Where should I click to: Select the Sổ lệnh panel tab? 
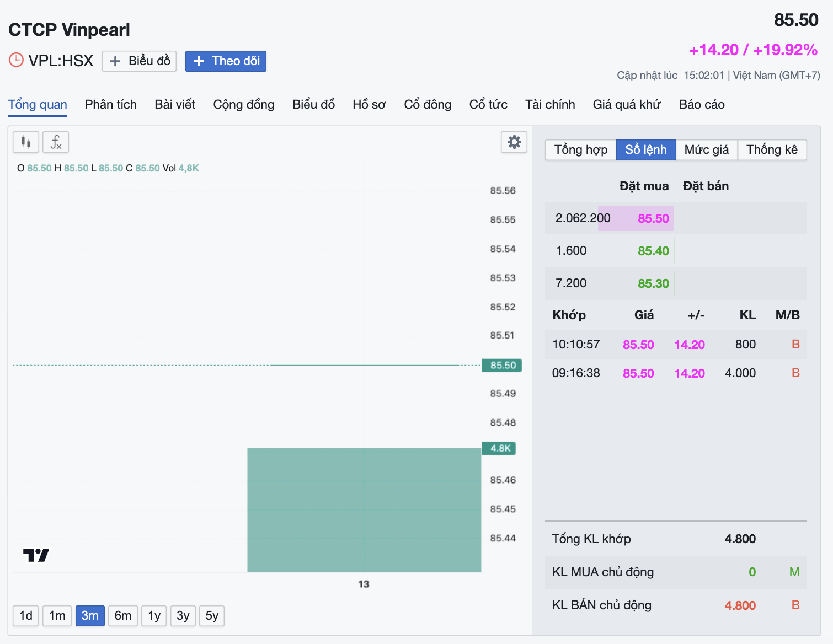[646, 150]
